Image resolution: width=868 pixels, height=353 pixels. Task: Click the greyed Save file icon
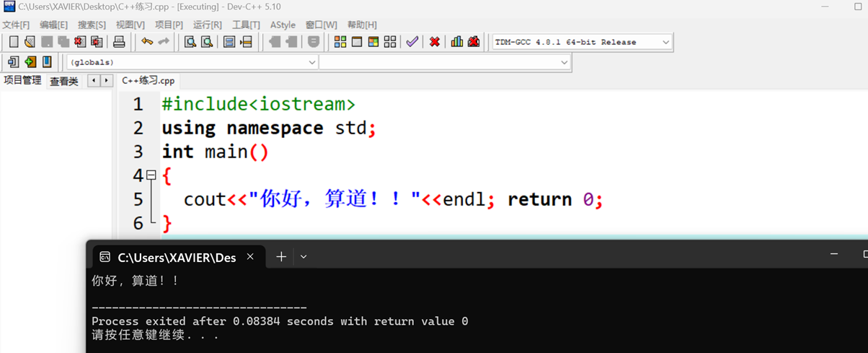47,42
